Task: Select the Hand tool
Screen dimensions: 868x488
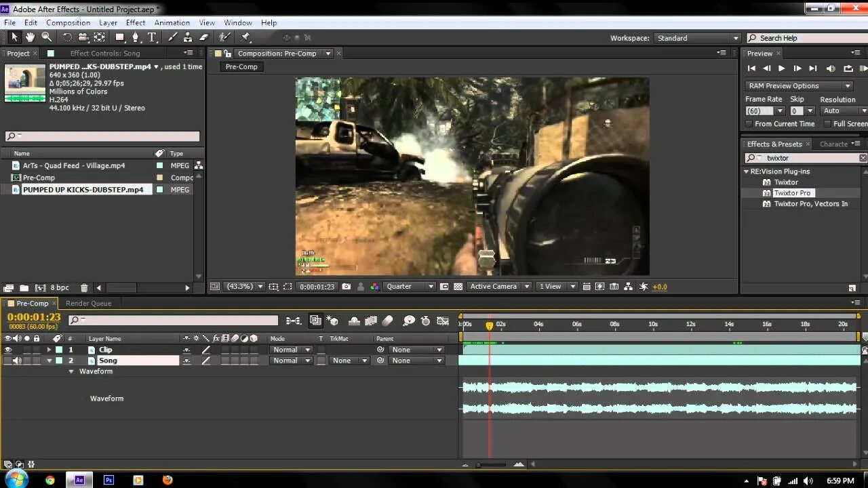Action: click(x=30, y=38)
